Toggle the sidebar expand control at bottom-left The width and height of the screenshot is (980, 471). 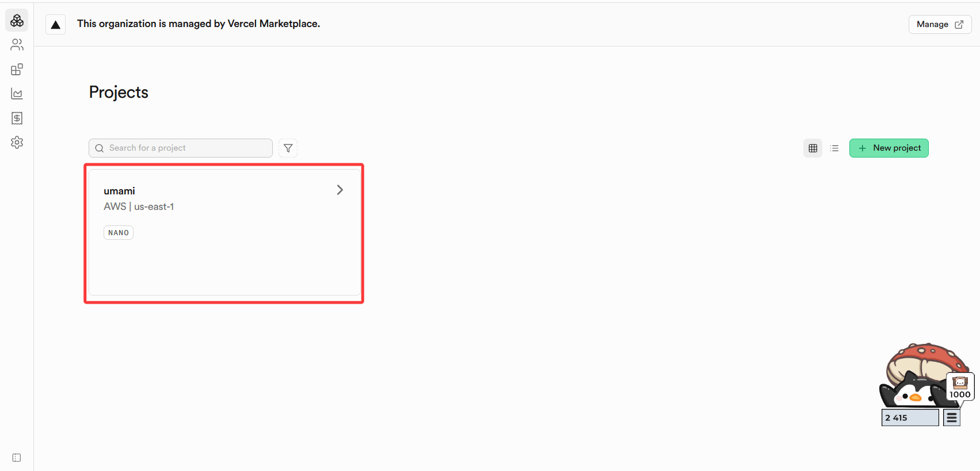17,458
